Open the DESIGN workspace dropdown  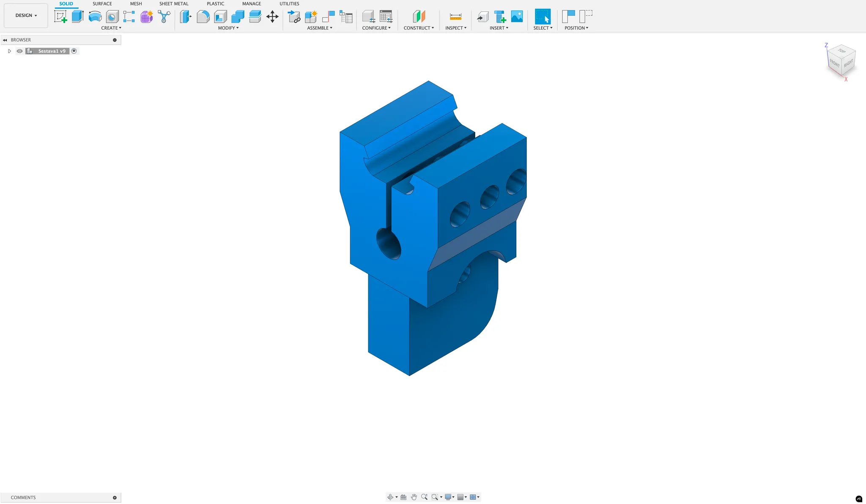pos(26,15)
